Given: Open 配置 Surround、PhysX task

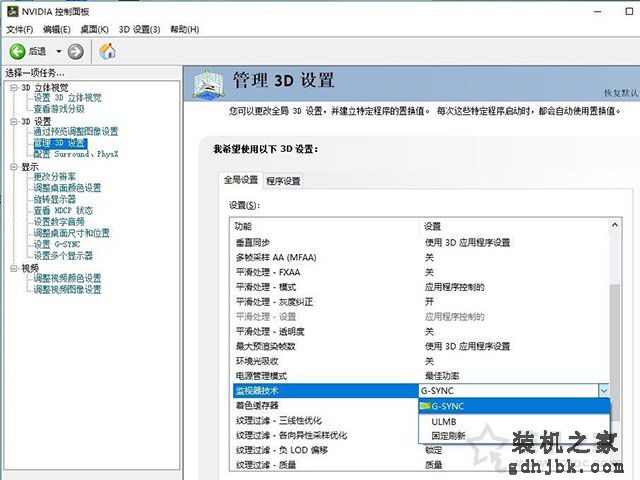Looking at the screenshot, I should (x=76, y=154).
